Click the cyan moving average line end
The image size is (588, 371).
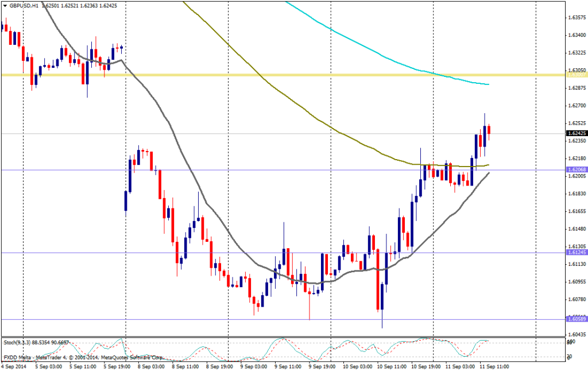pyautogui.click(x=488, y=84)
